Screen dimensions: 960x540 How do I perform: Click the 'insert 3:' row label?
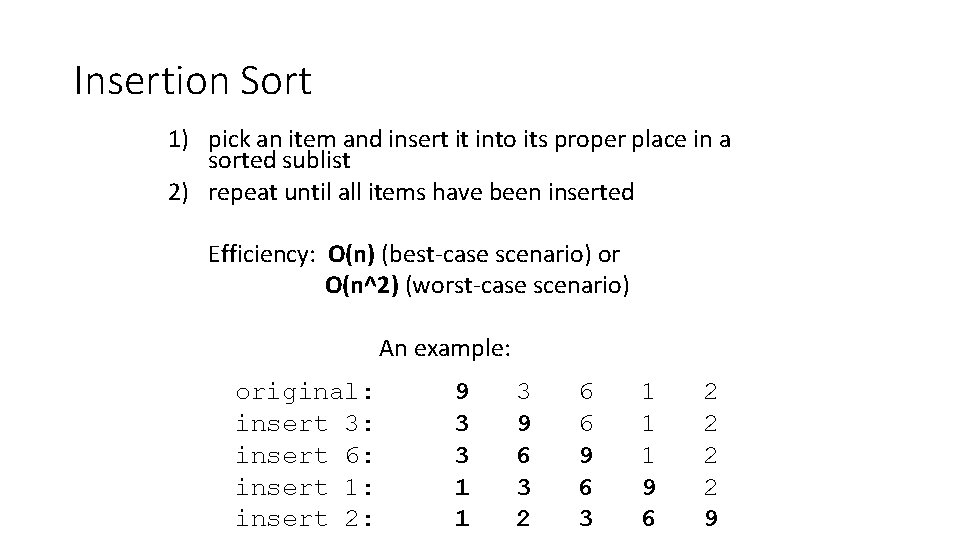tap(304, 423)
